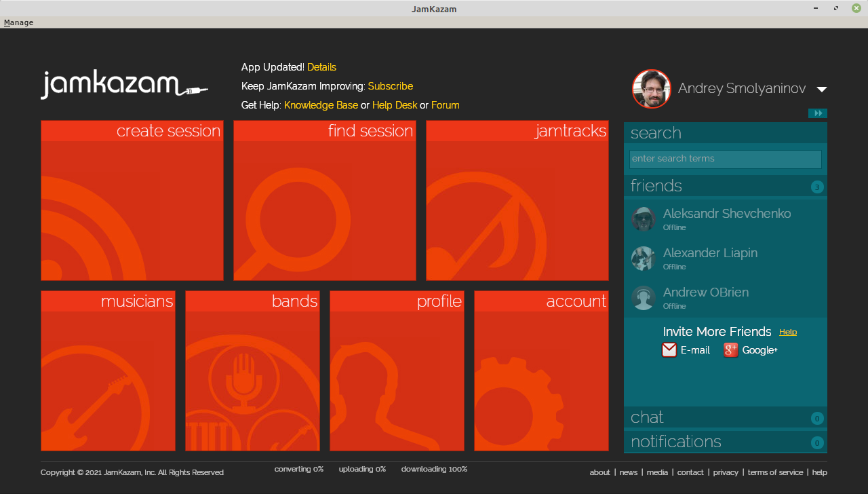The image size is (868, 494).
Task: Click the Alexander Liapin name
Action: click(x=710, y=253)
